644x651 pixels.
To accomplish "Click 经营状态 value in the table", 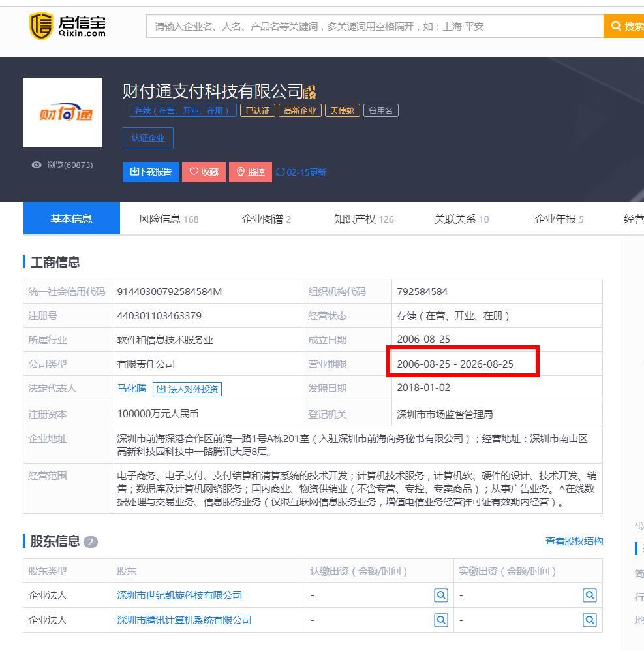I will click(453, 316).
